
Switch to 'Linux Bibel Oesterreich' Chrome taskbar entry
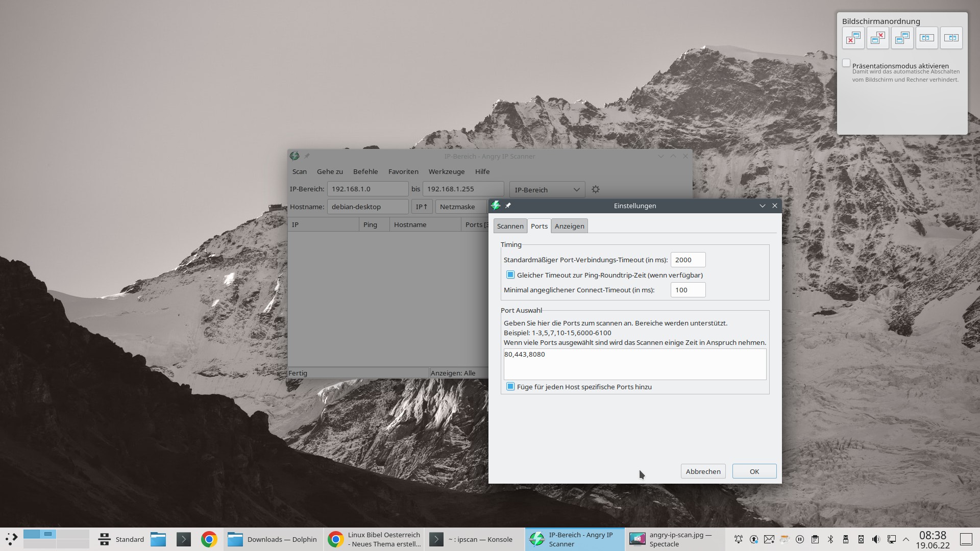[x=374, y=539]
